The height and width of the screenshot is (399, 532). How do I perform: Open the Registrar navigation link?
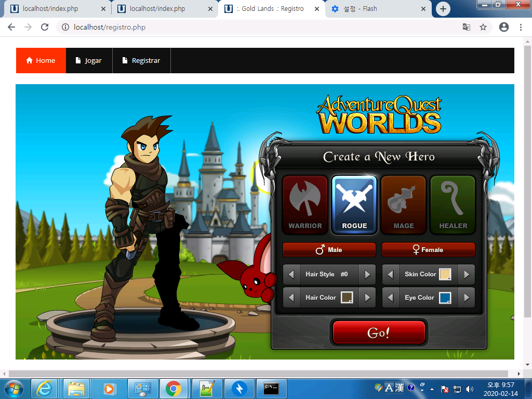(141, 61)
